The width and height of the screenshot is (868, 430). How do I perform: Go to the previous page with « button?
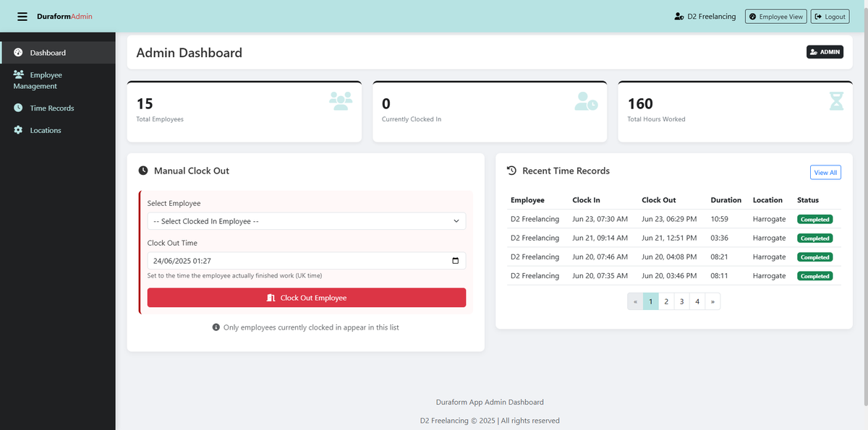[635, 301]
